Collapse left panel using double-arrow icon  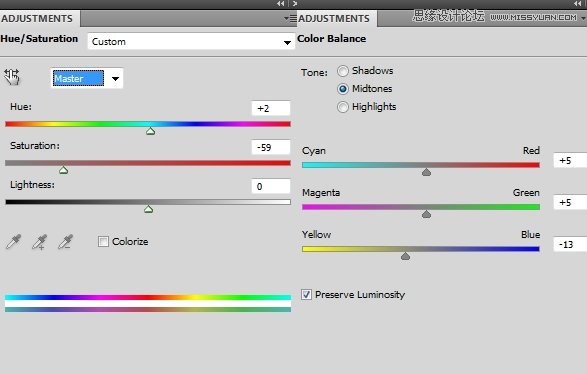point(280,3)
